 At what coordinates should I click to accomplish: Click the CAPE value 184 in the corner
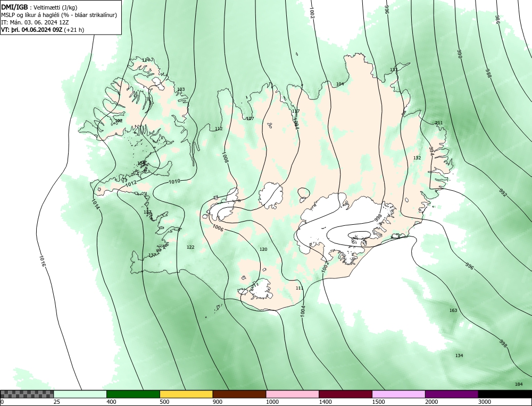click(x=519, y=384)
